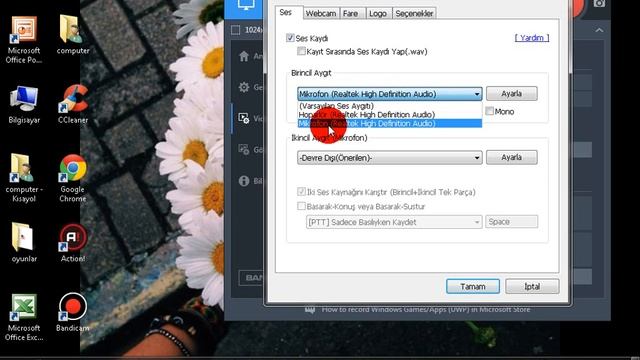The height and width of the screenshot is (360, 640).
Task: Toggle the Mono checkbox
Action: 489,111
